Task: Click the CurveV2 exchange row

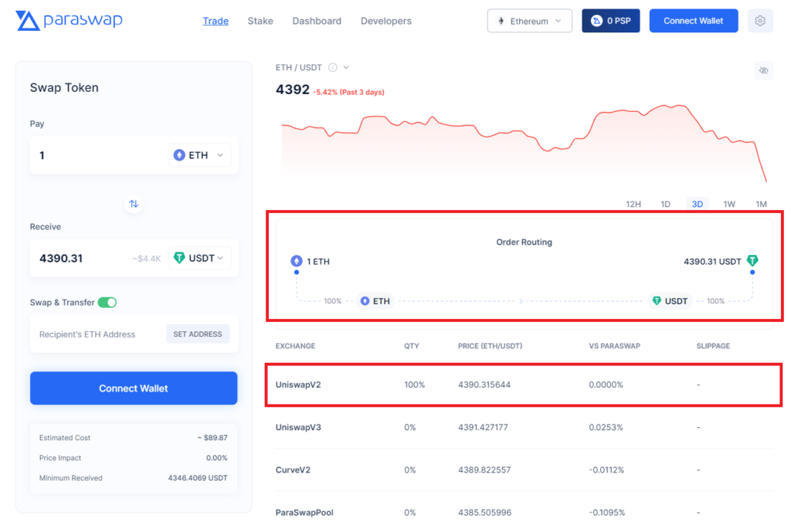Action: (x=524, y=470)
